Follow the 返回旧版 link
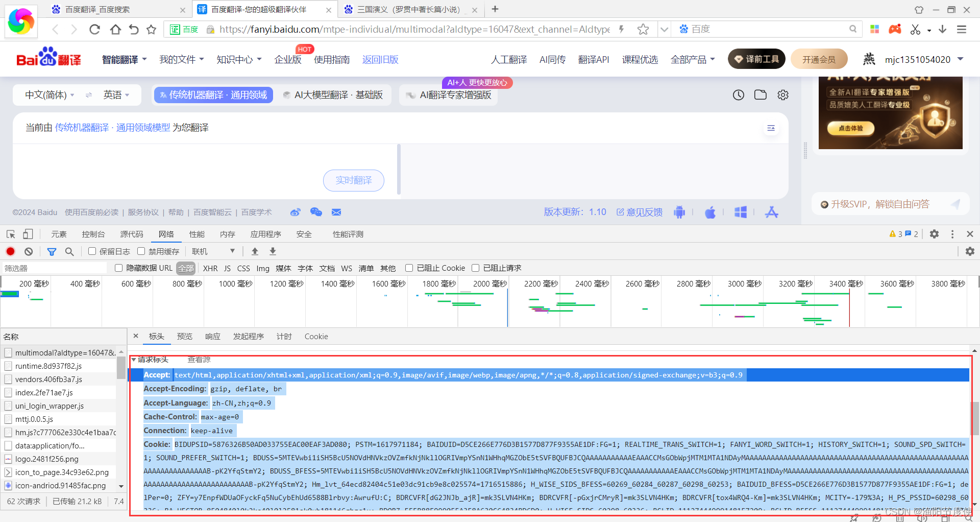 tap(380, 60)
